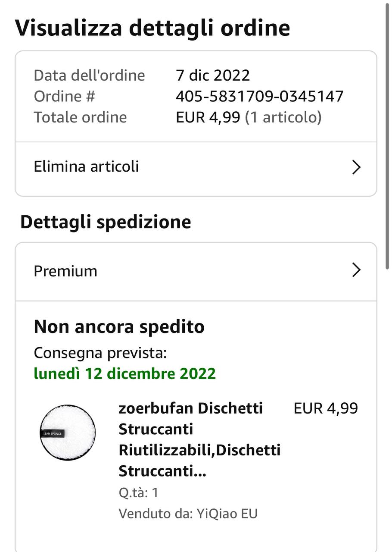This screenshot has width=392, height=552.
Task: Visit the seller YiQiao EU link
Action: click(x=227, y=514)
